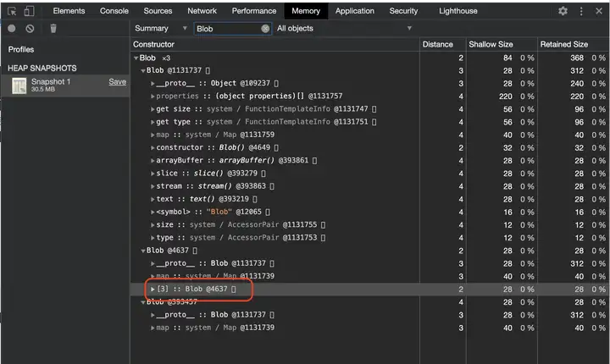
Task: Collapse the Blob @1131737 node
Action: point(143,71)
